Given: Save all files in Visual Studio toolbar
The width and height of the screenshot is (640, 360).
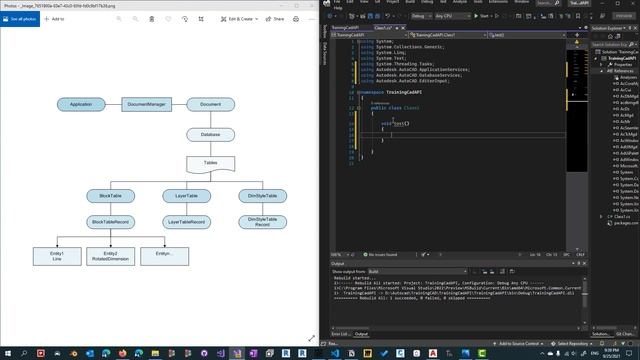Looking at the screenshot, I should [377, 16].
